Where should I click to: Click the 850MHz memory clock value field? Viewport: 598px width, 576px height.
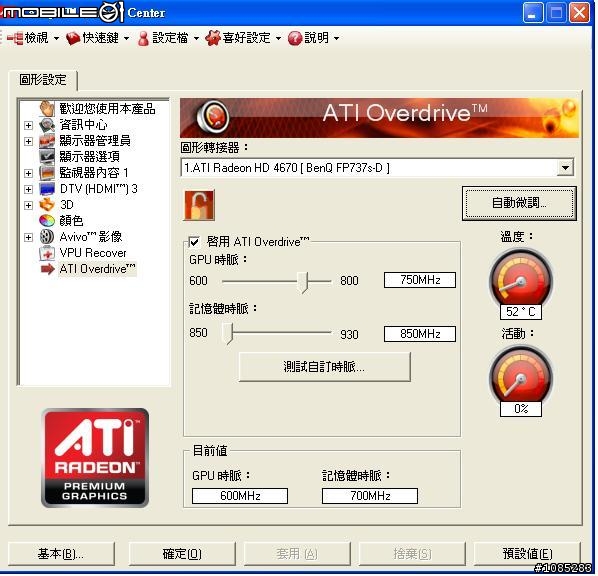point(420,334)
